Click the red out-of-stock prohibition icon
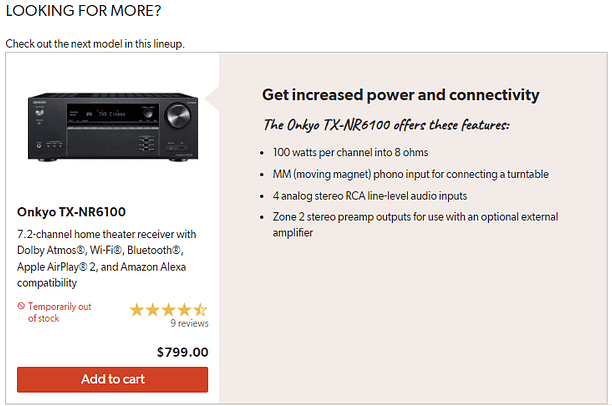This screenshot has width=612, height=406. (22, 306)
